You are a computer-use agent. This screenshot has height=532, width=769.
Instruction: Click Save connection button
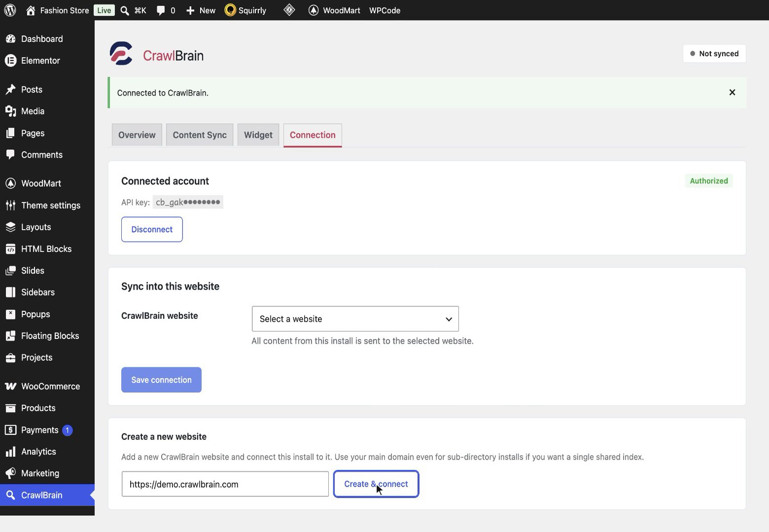(x=161, y=380)
